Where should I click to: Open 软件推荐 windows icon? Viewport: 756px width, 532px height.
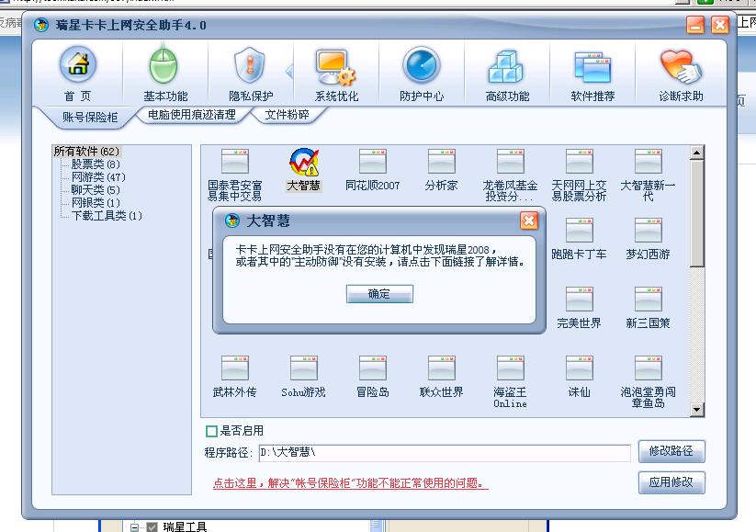tap(592, 67)
